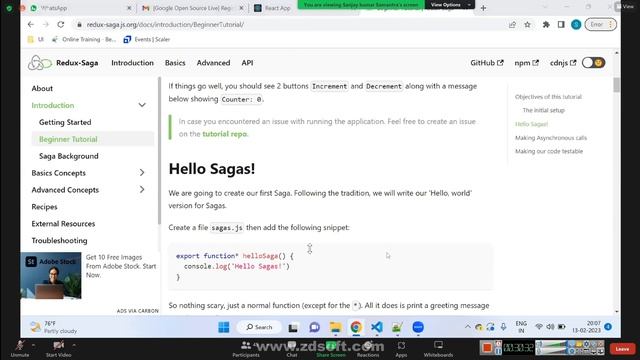This screenshot has width=640, height=360.
Task: Open the Events | Scaler bookmark
Action: tap(147, 39)
